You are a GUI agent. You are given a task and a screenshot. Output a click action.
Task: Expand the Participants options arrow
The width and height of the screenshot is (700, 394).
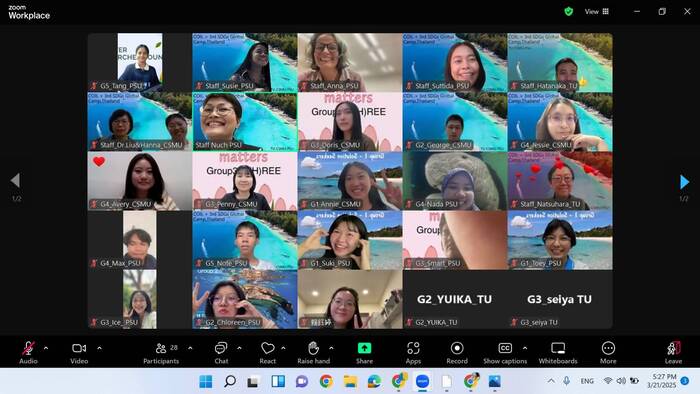point(190,348)
